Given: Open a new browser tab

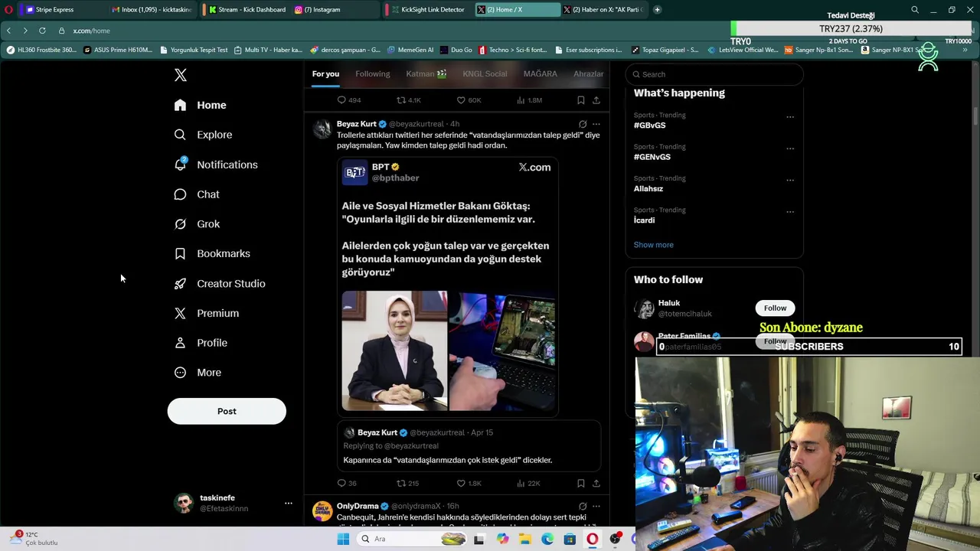Looking at the screenshot, I should (657, 9).
